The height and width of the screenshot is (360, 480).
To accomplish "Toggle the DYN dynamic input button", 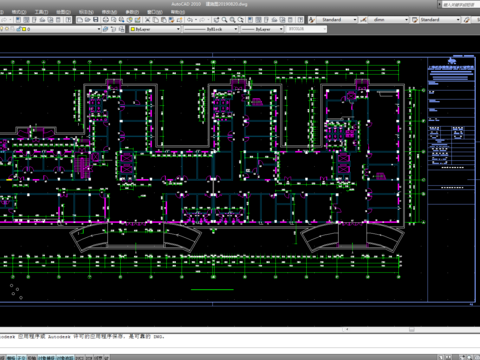I will click(x=90, y=358).
